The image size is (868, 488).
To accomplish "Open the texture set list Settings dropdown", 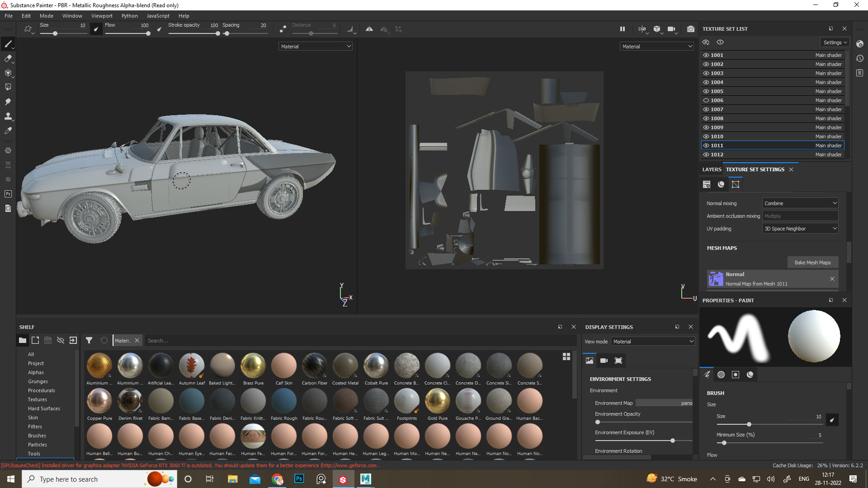I will (835, 42).
